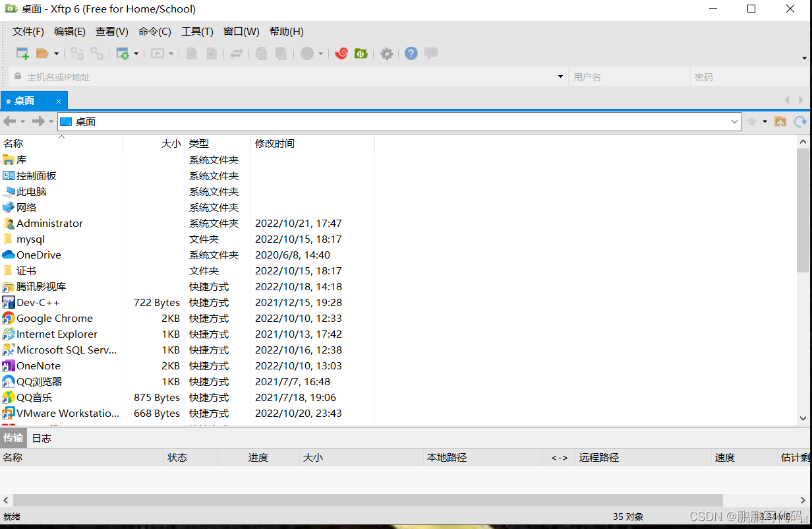This screenshot has width=812, height=529.
Task: Click the 密码 password field
Action: point(749,77)
